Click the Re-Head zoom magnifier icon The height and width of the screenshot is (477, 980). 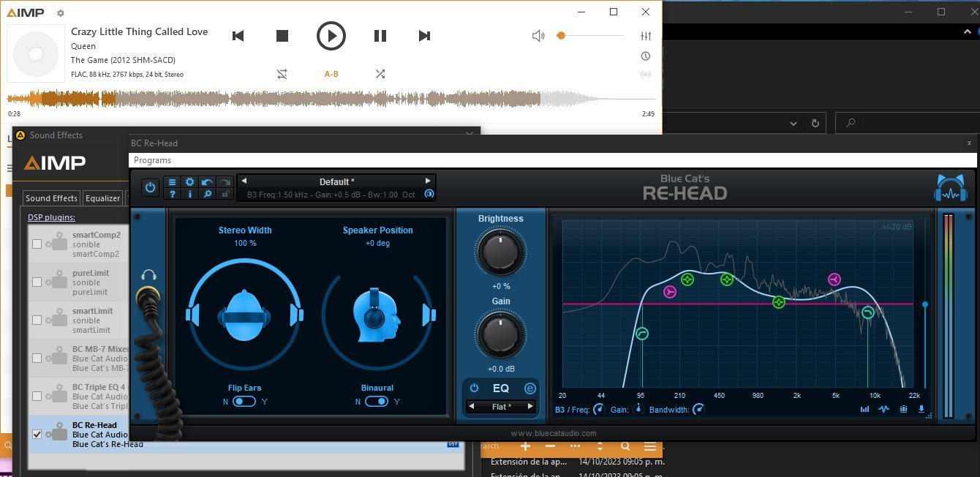(208, 194)
